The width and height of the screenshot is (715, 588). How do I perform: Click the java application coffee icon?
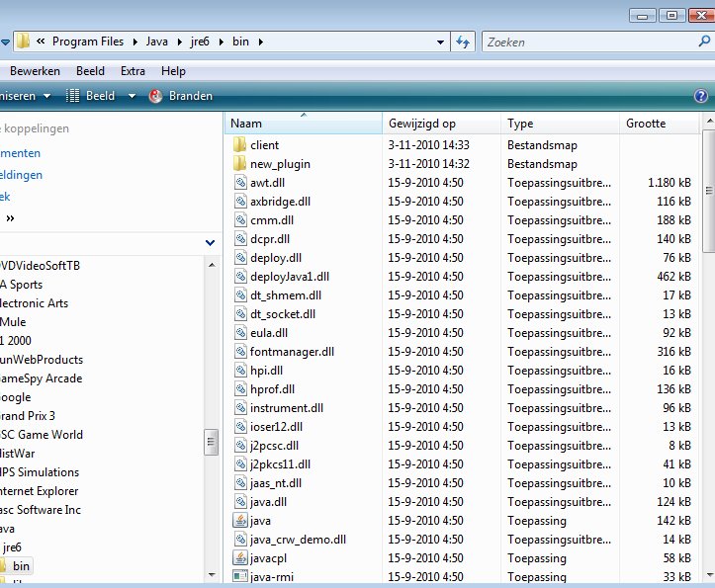click(240, 520)
